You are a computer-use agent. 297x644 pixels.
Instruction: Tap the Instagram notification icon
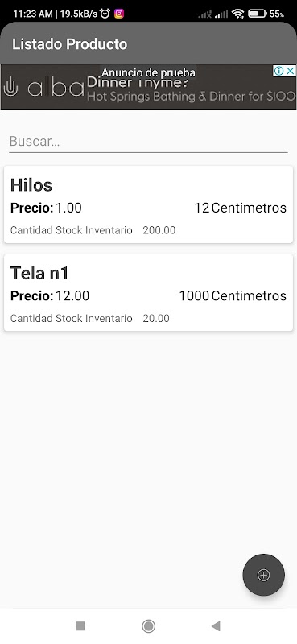[119, 14]
